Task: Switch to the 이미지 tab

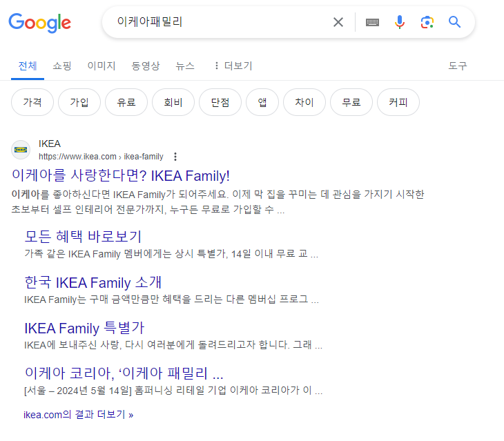Action: click(101, 66)
